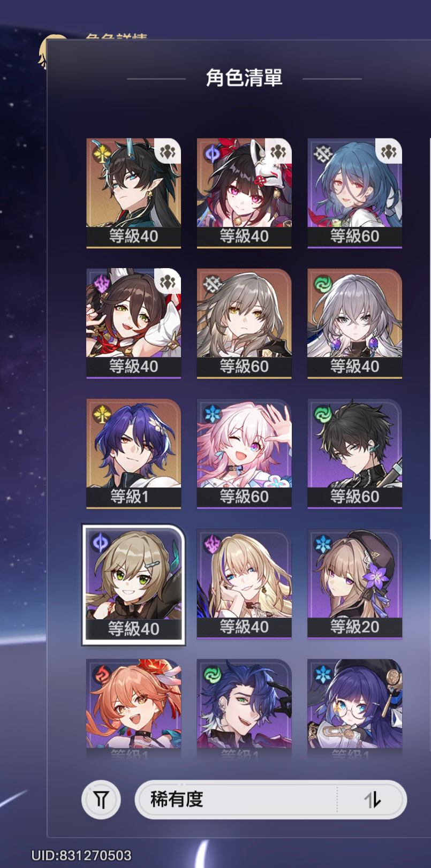The width and height of the screenshot is (431, 868).
Task: Choose the blonde girl at 等級40
Action: click(x=244, y=584)
